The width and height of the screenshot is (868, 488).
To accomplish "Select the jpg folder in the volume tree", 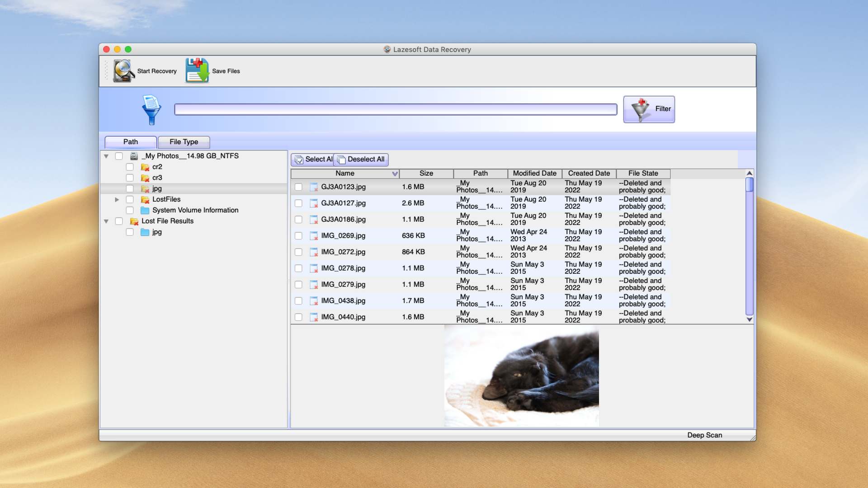I will click(157, 189).
